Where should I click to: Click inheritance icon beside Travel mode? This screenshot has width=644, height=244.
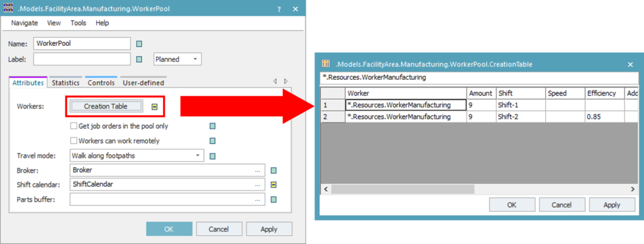[213, 156]
